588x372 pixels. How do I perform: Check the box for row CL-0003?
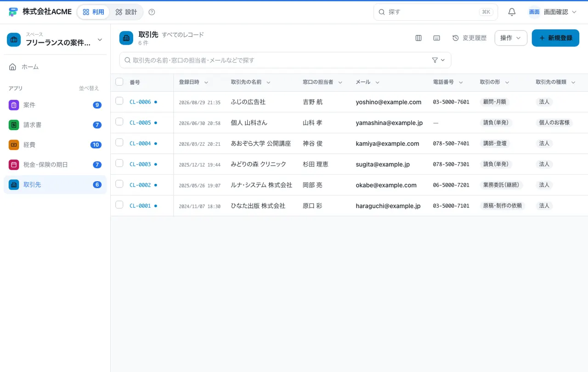click(x=119, y=163)
